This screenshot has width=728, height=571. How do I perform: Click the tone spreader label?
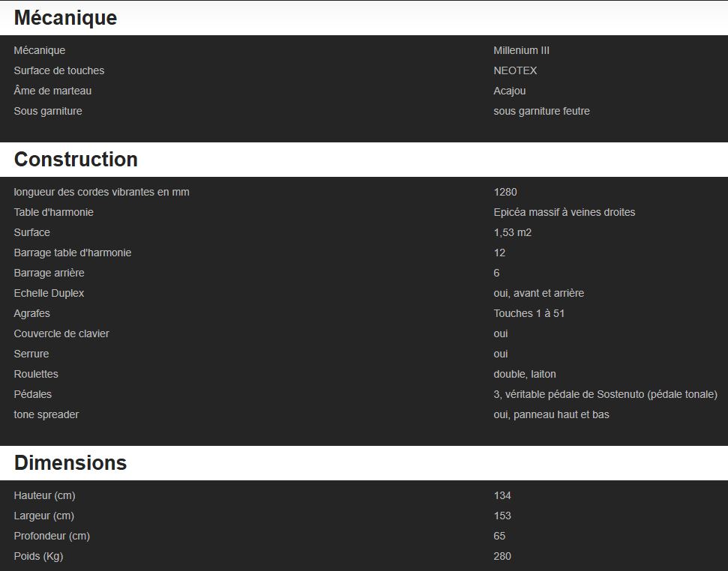[46, 414]
